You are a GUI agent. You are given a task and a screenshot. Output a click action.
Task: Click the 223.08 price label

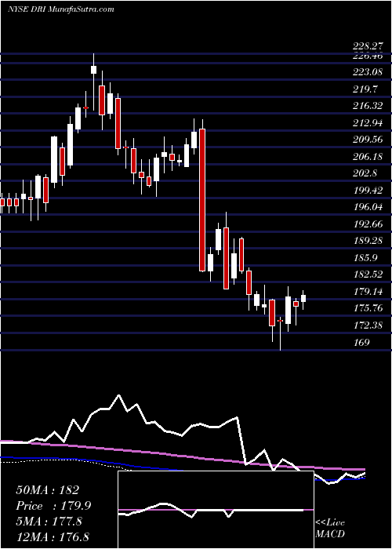point(368,72)
